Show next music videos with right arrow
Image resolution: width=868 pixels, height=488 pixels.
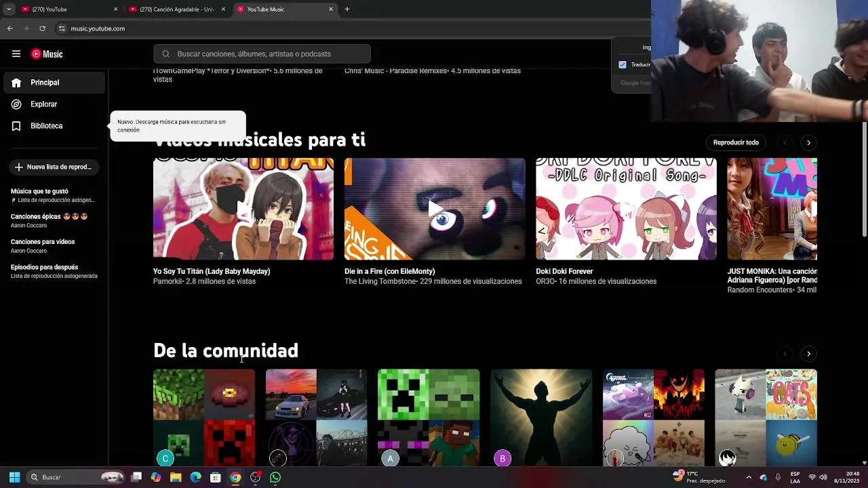(808, 142)
